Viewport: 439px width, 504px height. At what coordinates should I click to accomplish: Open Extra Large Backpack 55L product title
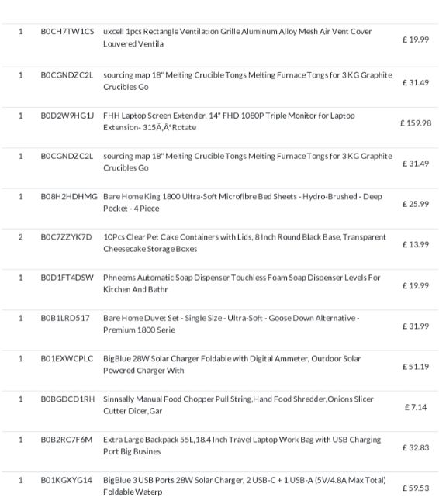[x=242, y=446]
